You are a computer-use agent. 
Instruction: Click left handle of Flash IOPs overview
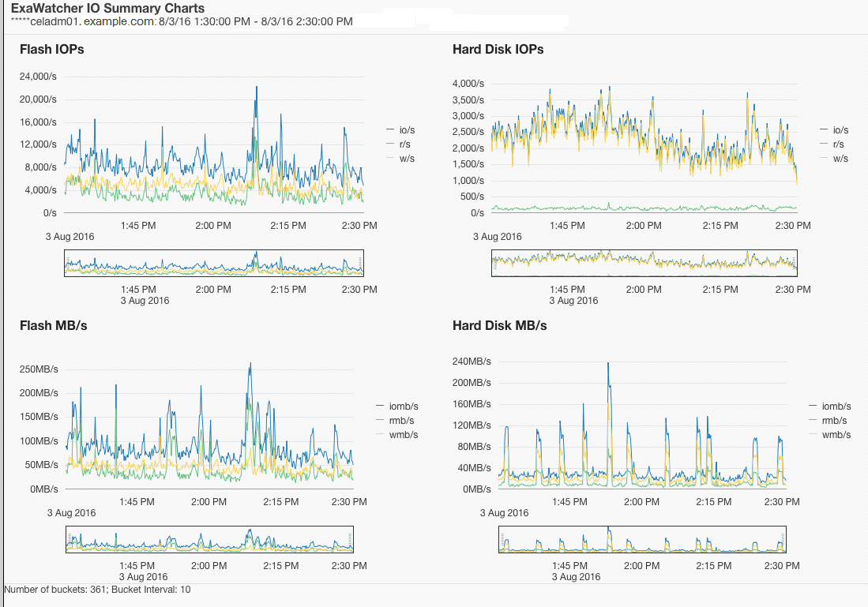tap(67, 264)
